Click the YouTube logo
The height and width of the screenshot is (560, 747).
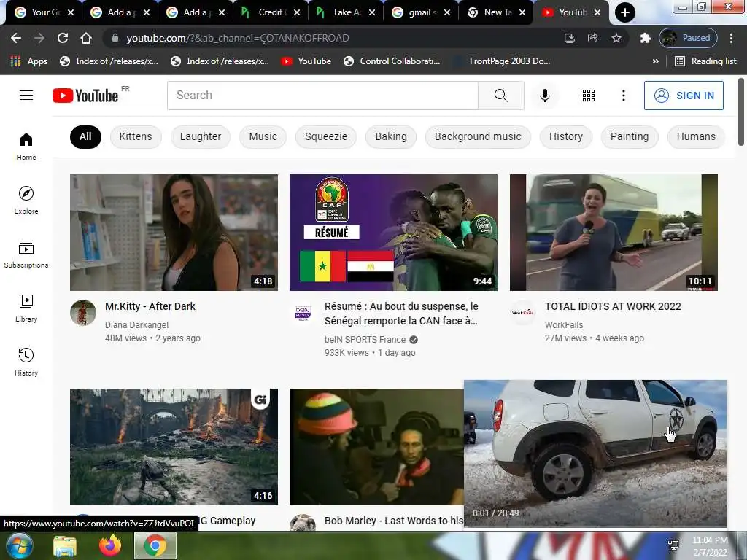[x=85, y=96]
